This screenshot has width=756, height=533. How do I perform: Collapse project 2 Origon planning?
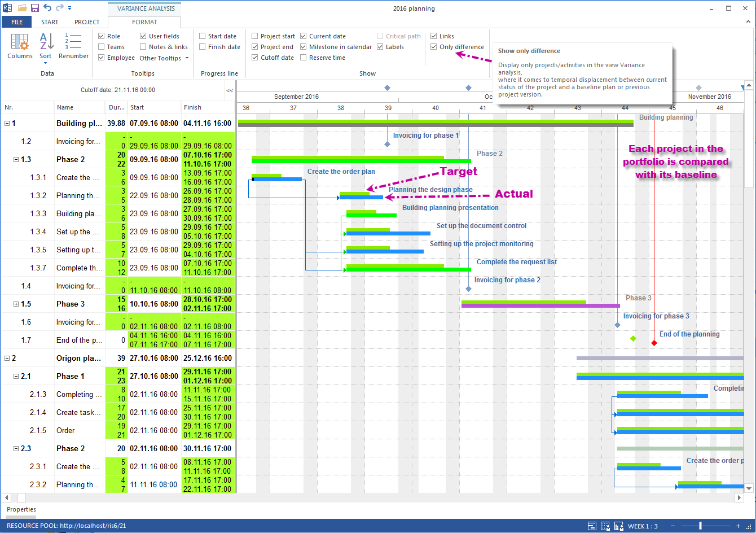click(x=7, y=358)
